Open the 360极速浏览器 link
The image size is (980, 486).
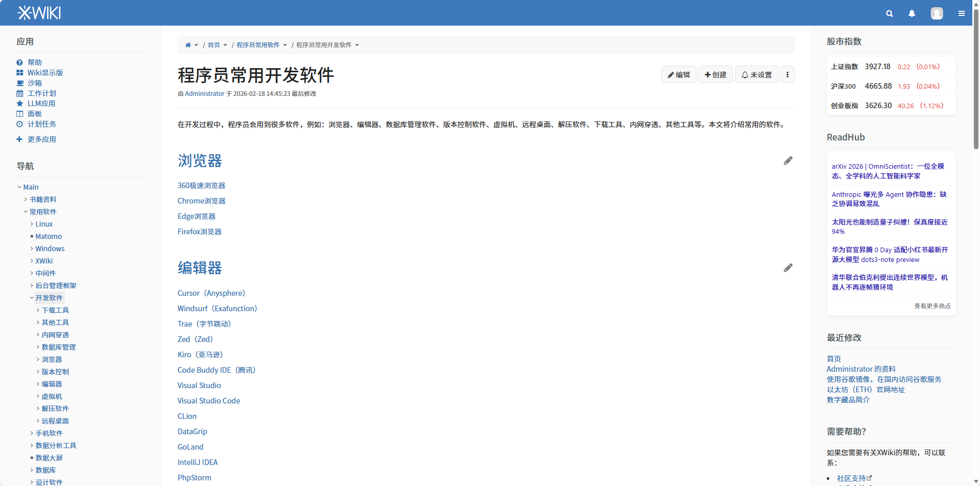201,186
